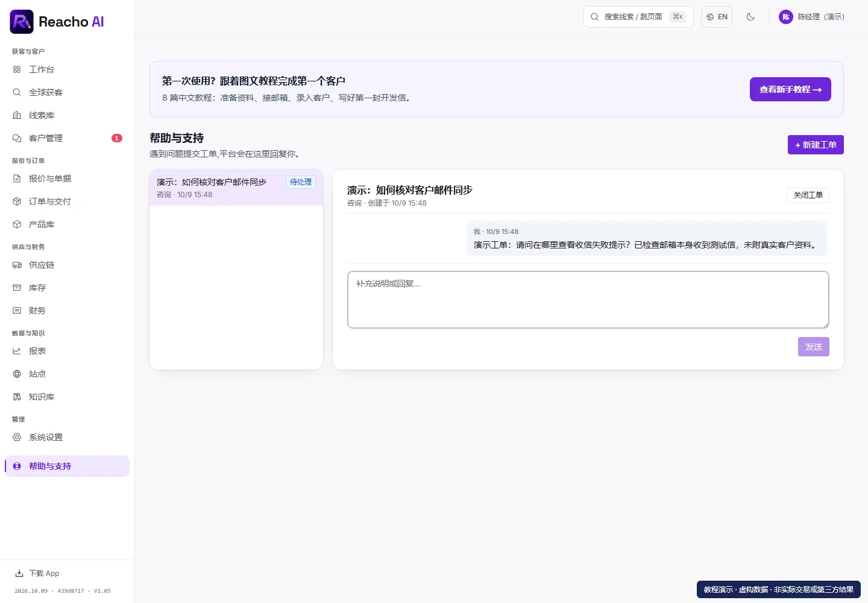Click the 帮助与支持 page heading
The width and height of the screenshot is (868, 603).
tap(177, 138)
